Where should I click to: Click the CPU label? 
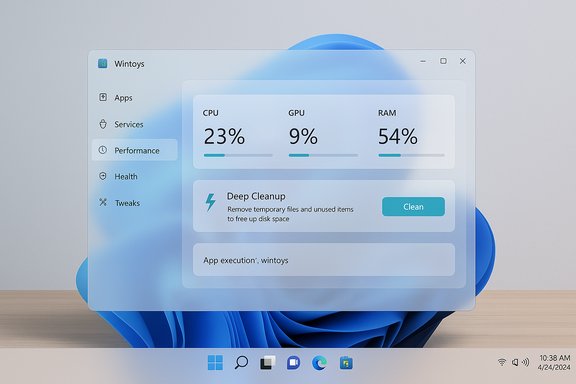[x=210, y=113]
